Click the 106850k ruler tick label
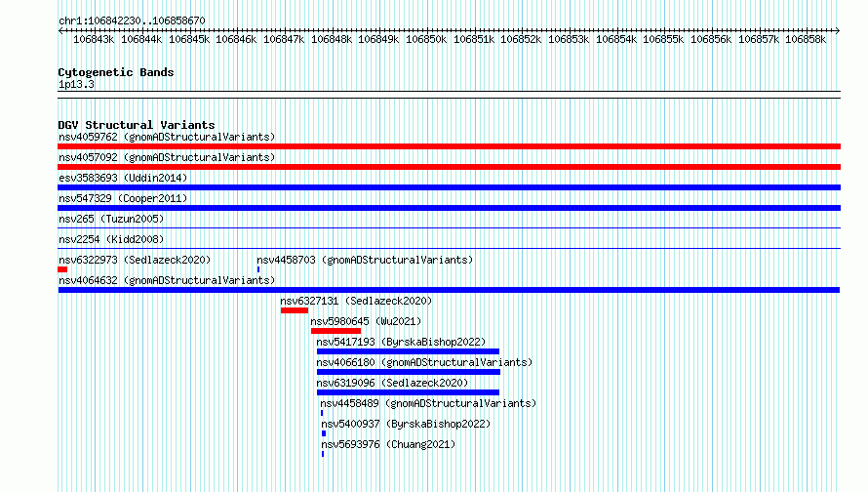Screen dimensions: 868x492 click(426, 39)
